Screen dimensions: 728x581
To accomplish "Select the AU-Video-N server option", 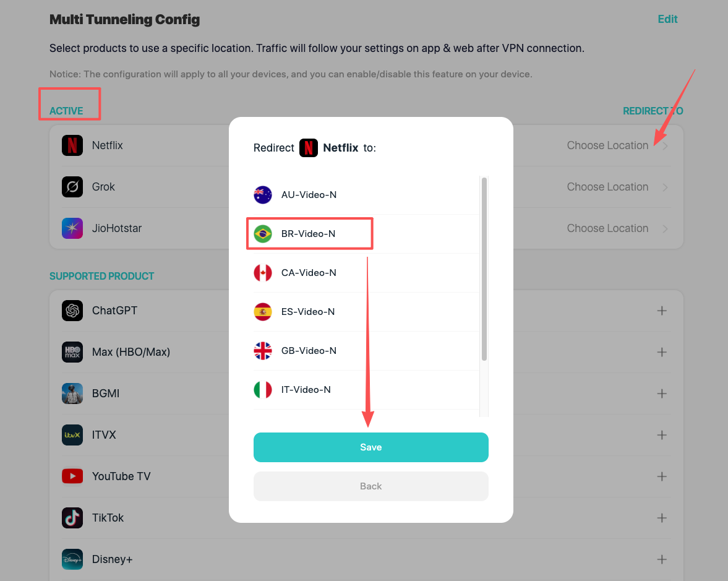I will coord(309,194).
